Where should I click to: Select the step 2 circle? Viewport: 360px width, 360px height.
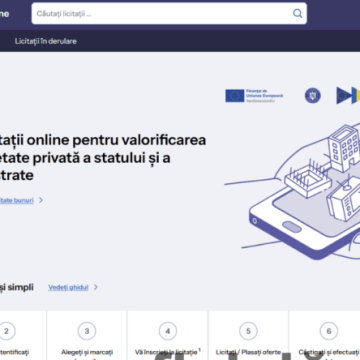click(6, 331)
